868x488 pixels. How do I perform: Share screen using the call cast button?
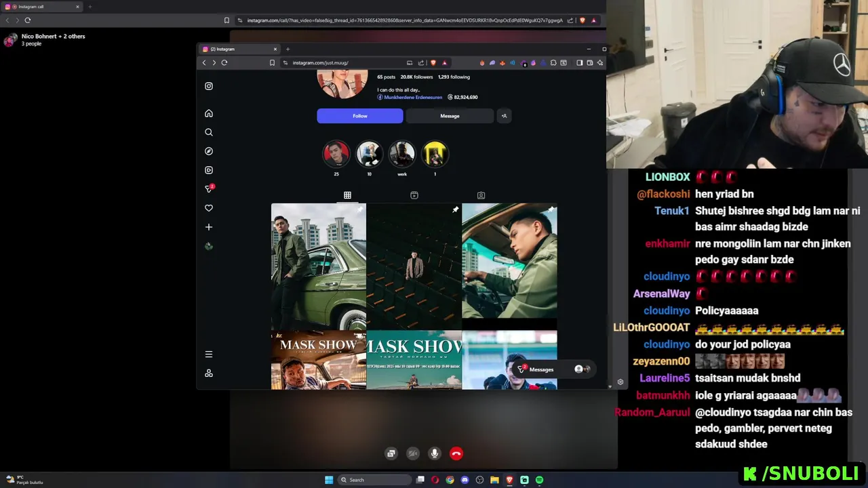coord(391,453)
